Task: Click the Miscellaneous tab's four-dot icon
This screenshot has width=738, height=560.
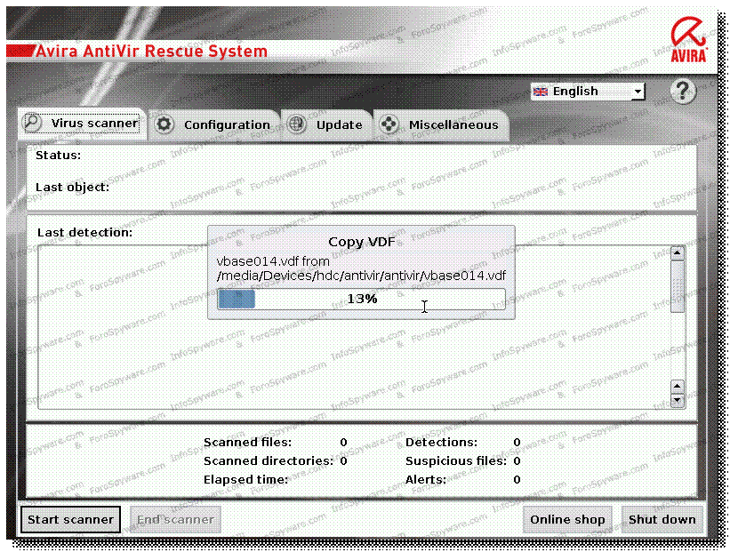Action: [389, 124]
